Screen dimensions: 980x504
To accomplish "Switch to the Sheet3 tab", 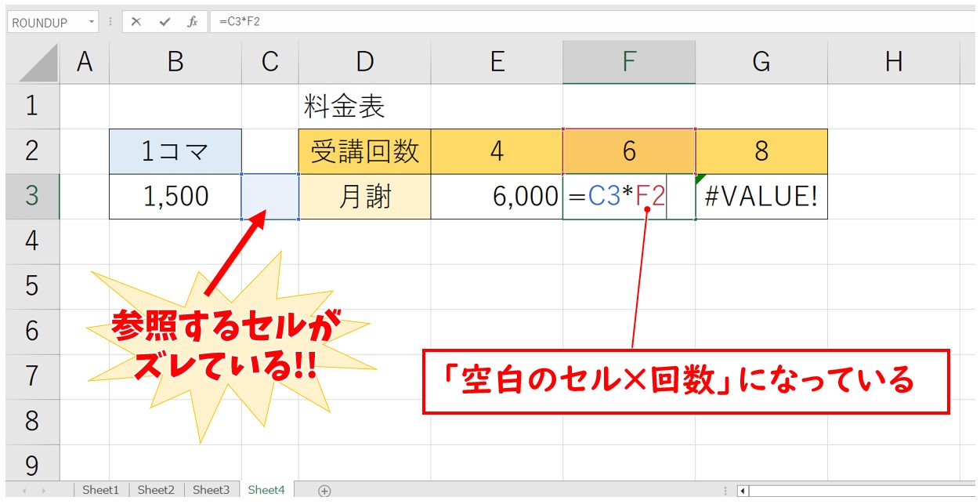I will 212,490.
